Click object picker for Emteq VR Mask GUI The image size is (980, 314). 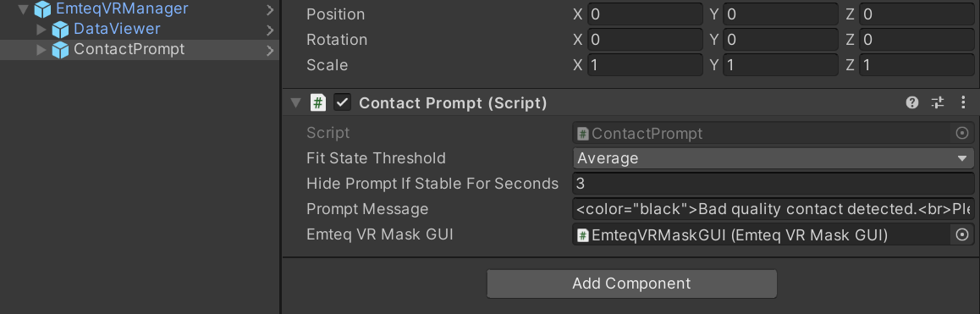point(962,234)
